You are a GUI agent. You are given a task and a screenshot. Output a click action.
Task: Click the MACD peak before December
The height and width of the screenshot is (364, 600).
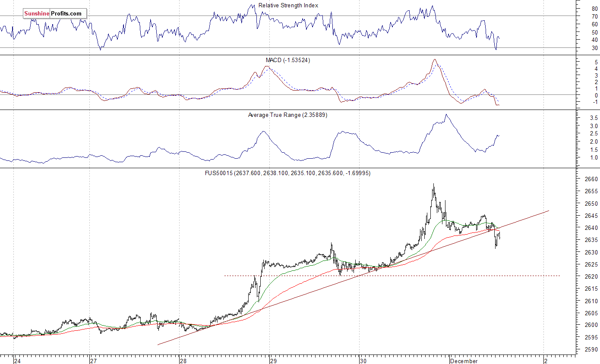[435, 60]
